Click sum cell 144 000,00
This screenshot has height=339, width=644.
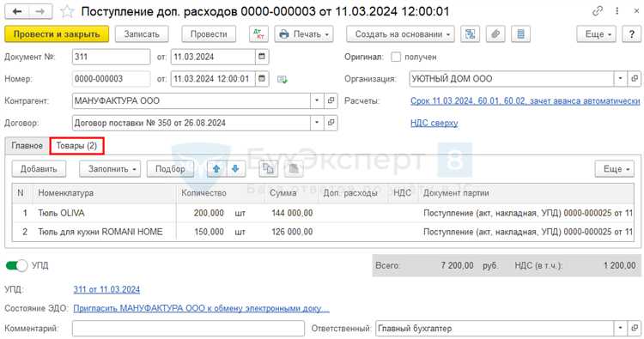[x=292, y=213]
